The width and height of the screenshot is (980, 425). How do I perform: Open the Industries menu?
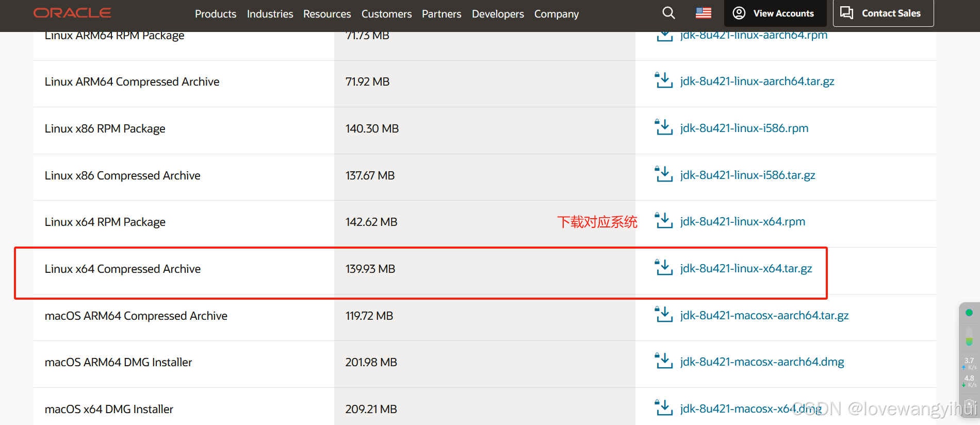pyautogui.click(x=270, y=14)
